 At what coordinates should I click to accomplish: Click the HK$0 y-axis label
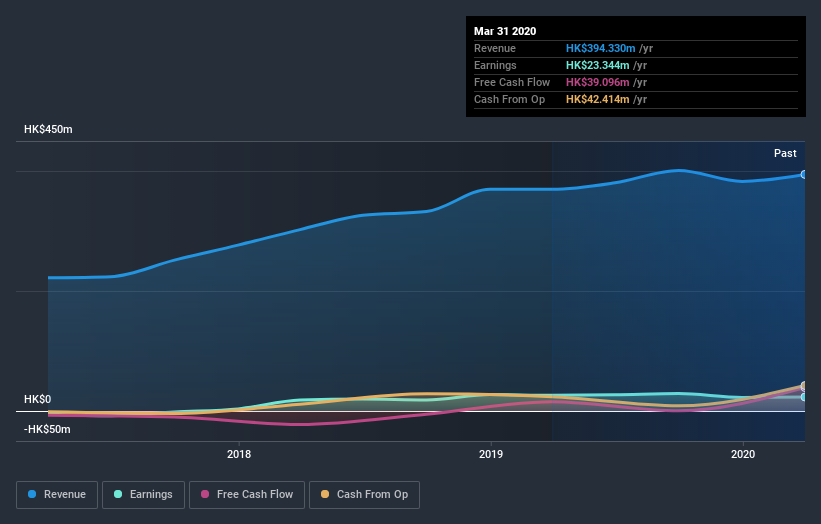pos(38,399)
